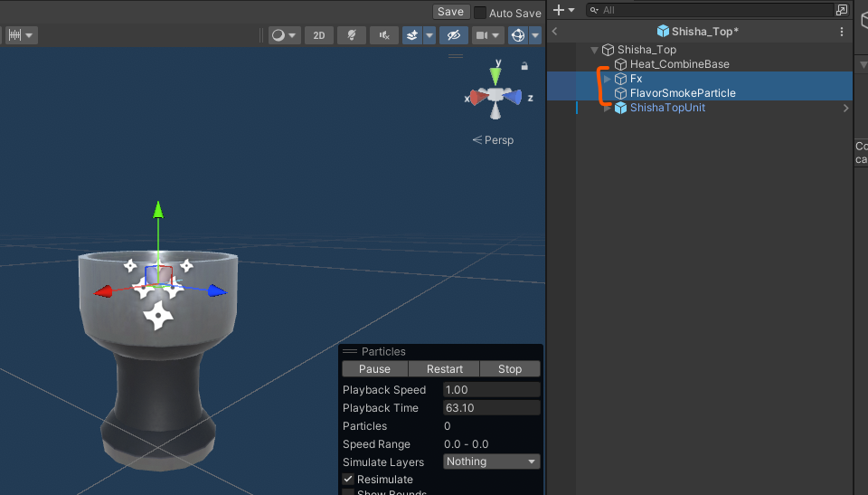Viewport: 868px width, 495px height.
Task: Grab the Particles overlay panel handle
Action: coord(350,351)
